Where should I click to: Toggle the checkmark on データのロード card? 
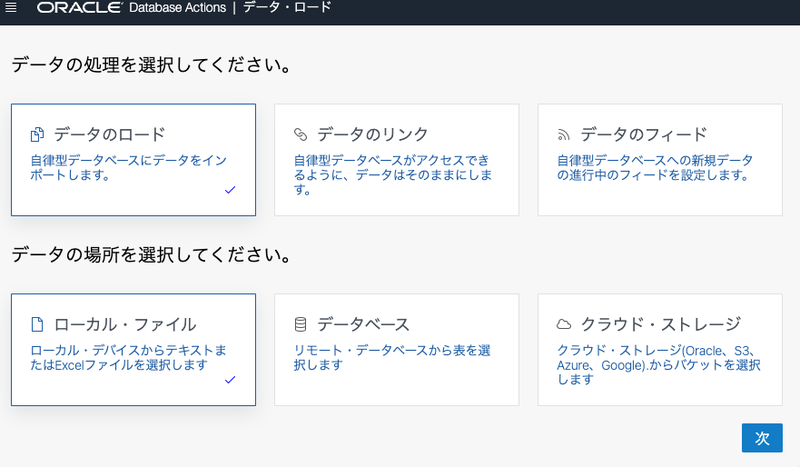point(230,190)
